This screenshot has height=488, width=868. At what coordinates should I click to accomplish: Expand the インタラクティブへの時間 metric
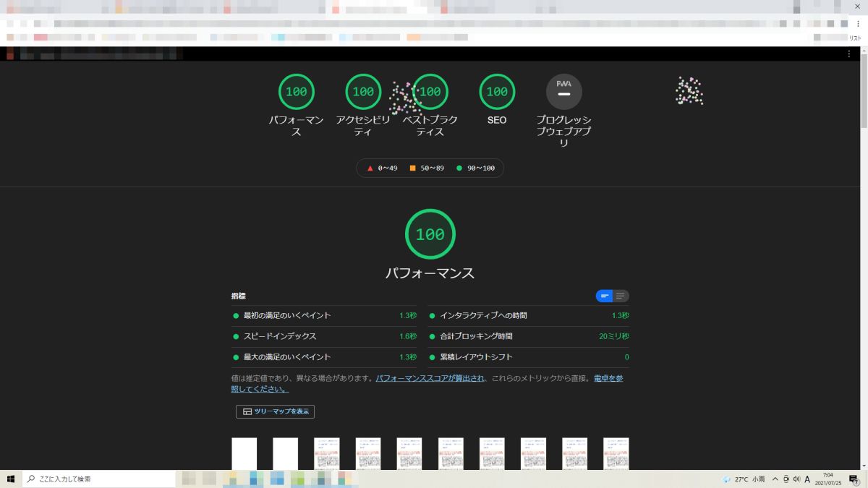click(529, 316)
